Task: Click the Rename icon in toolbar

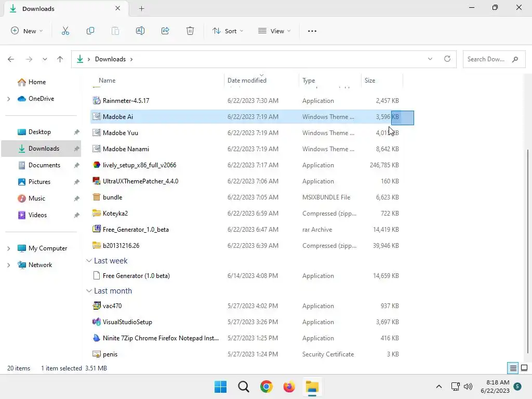Action: click(x=140, y=31)
